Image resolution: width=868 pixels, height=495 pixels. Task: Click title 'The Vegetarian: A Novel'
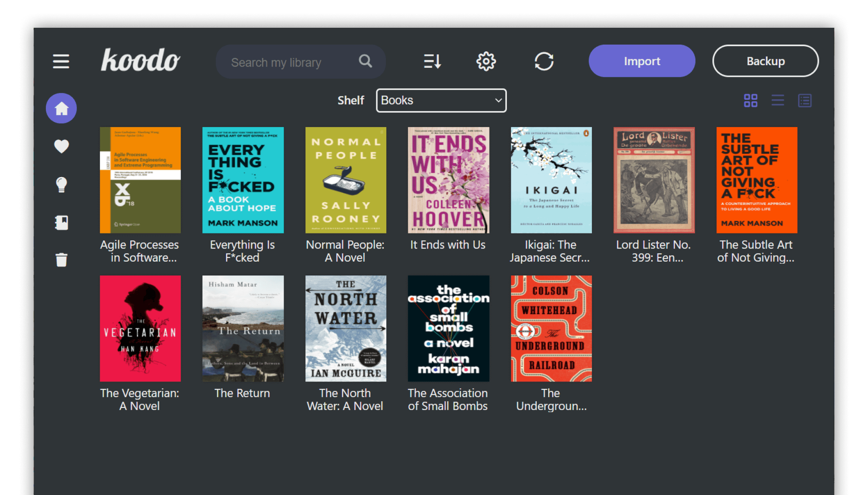pyautogui.click(x=140, y=400)
